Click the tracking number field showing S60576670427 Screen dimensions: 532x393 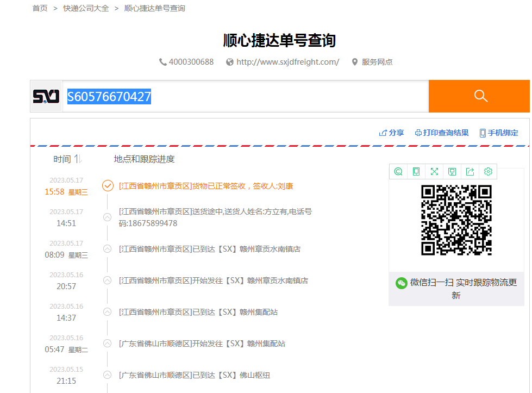[x=245, y=96]
